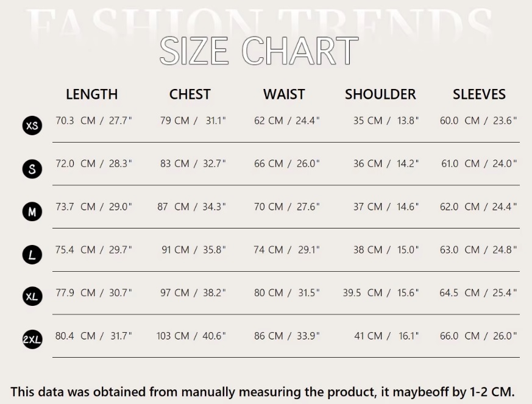Select the M size circle icon
This screenshot has width=532, height=404.
click(32, 212)
